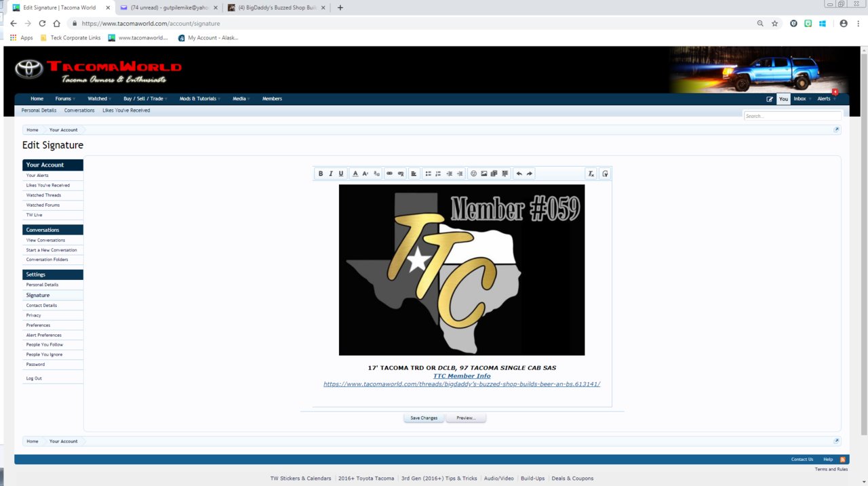Select the You account tab
This screenshot has height=486, width=868.
pos(783,99)
